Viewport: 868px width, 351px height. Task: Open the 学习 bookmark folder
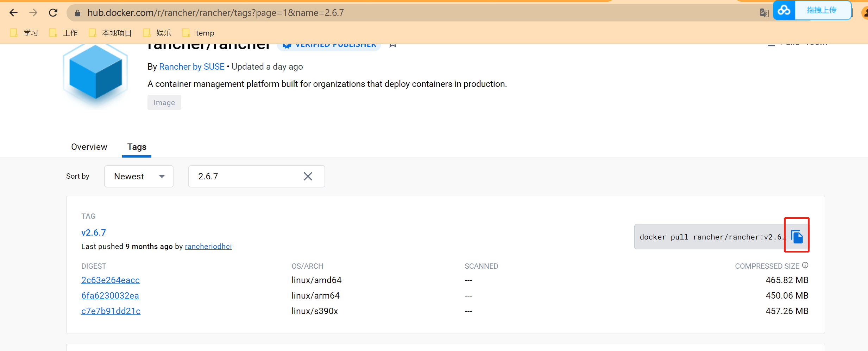click(x=24, y=33)
